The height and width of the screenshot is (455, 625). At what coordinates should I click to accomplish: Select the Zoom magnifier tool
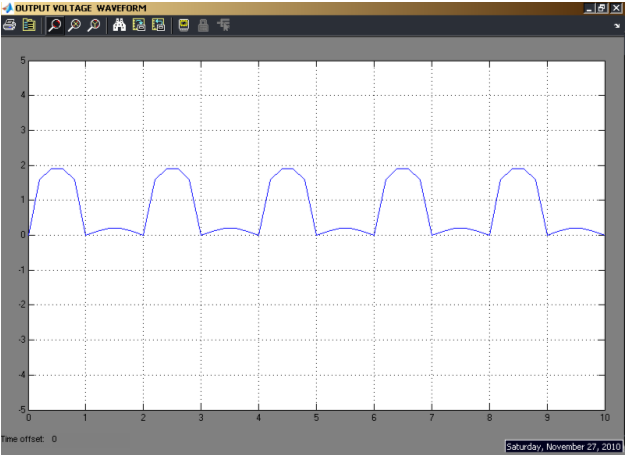(x=55, y=25)
